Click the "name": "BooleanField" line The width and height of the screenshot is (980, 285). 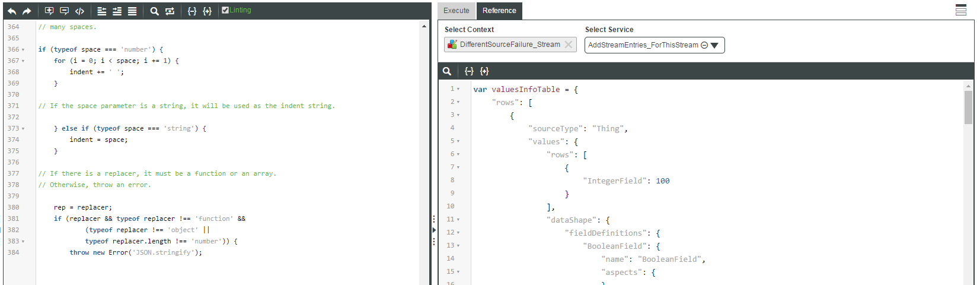point(653,259)
